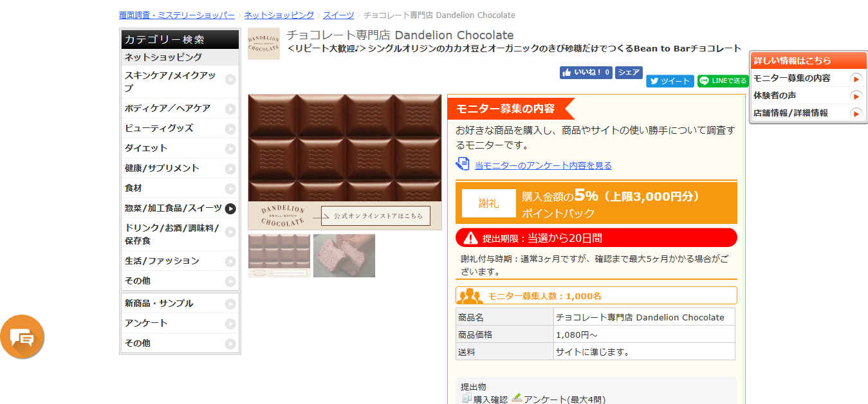Open アンケート sidebar menu item
This screenshot has height=404, width=868.
180,324
